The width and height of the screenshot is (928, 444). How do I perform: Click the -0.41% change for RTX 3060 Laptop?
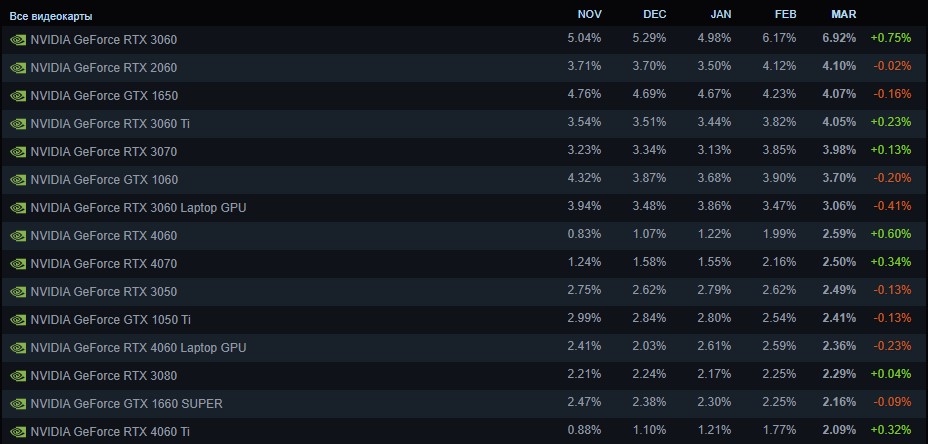892,206
